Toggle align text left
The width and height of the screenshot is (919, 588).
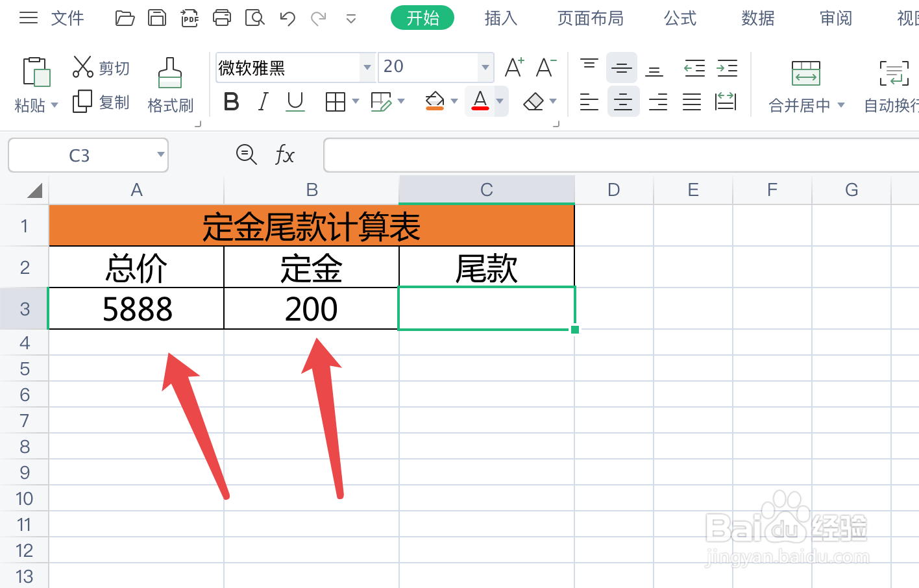pos(589,102)
